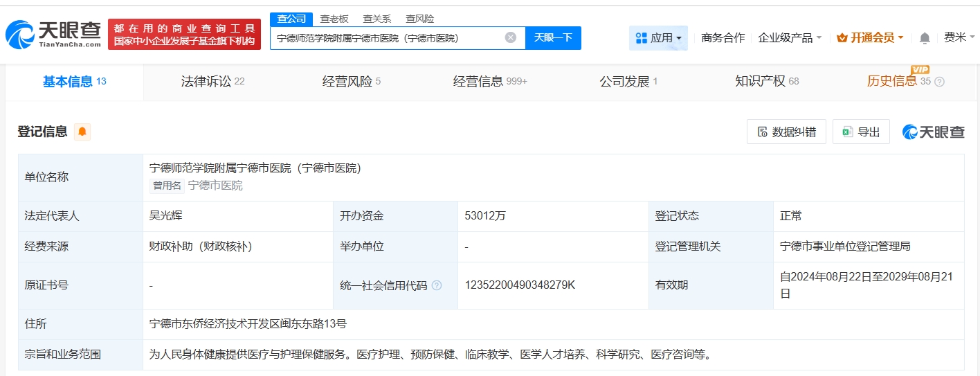Click the orange alert bell beside 登记信息
The image size is (980, 376).
(82, 132)
